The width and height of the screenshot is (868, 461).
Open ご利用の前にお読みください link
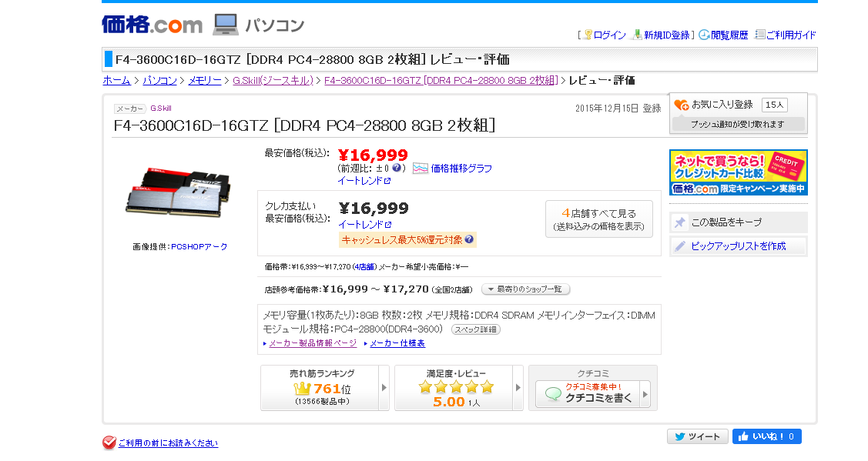(168, 443)
